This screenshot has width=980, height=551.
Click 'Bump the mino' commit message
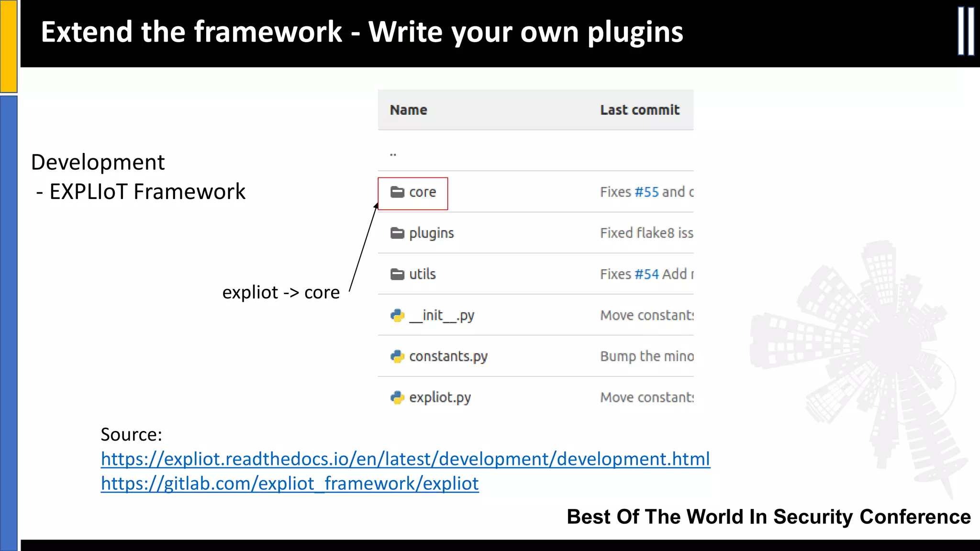coord(646,356)
